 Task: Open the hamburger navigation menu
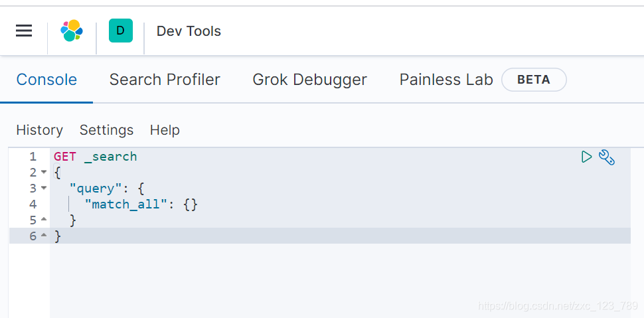tap(24, 31)
